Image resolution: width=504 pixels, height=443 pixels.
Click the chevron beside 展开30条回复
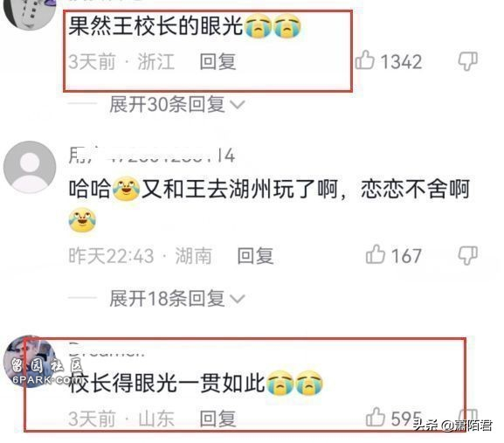(x=238, y=105)
